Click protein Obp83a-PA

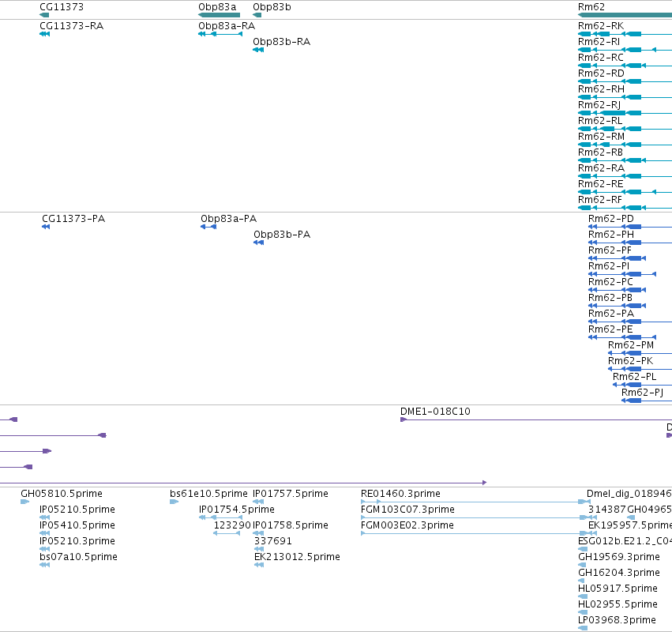(228, 219)
